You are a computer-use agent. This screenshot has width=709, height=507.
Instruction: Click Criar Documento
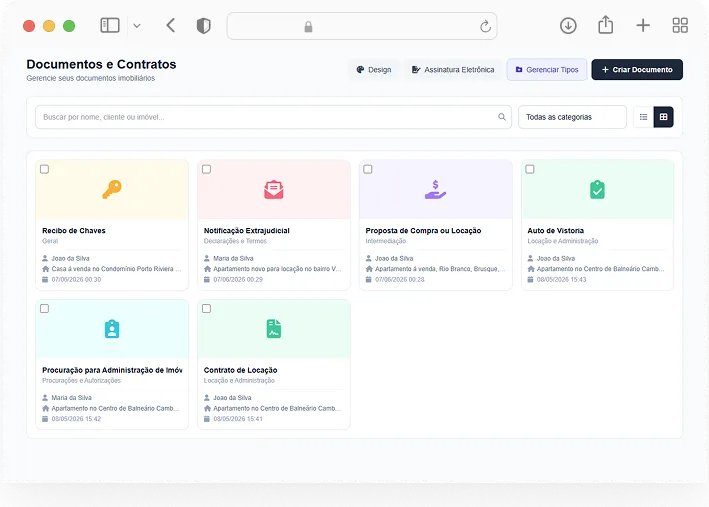(x=637, y=70)
